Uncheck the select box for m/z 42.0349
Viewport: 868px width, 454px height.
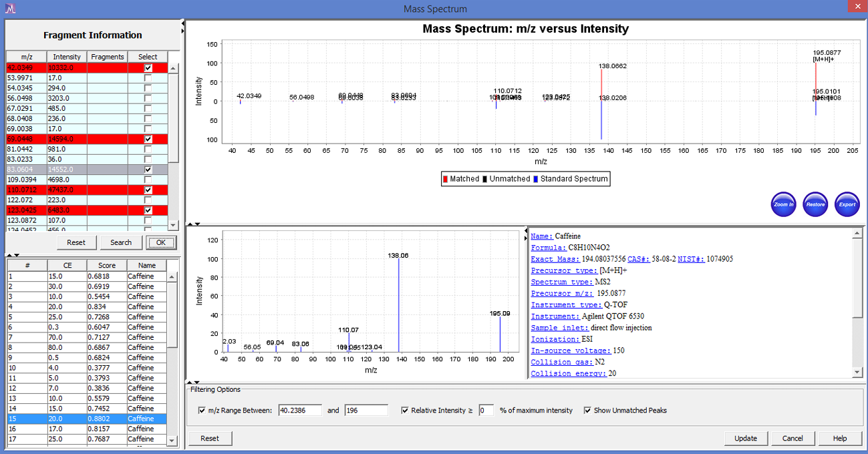[148, 67]
